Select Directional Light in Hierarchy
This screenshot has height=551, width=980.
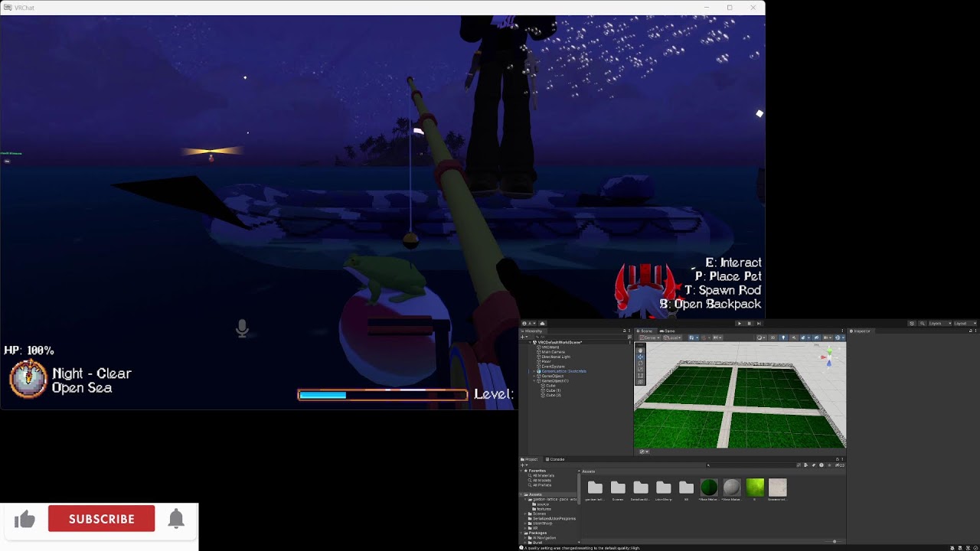pyautogui.click(x=556, y=357)
